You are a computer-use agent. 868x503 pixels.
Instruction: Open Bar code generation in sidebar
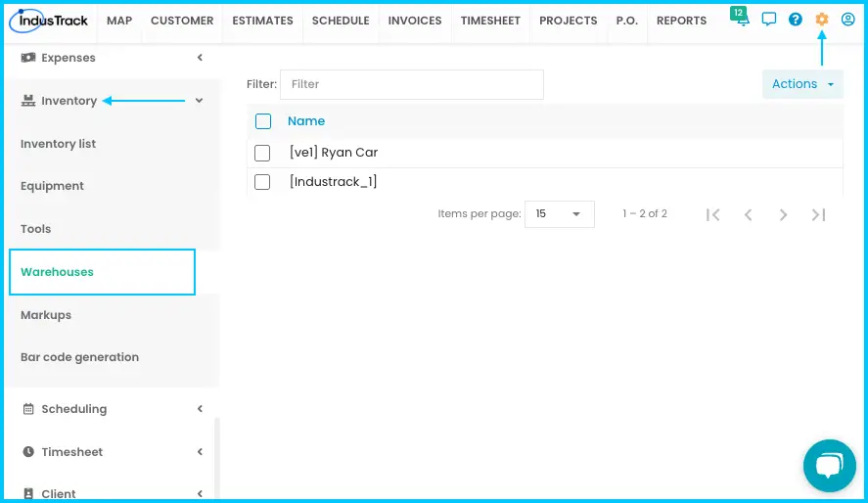tap(79, 357)
